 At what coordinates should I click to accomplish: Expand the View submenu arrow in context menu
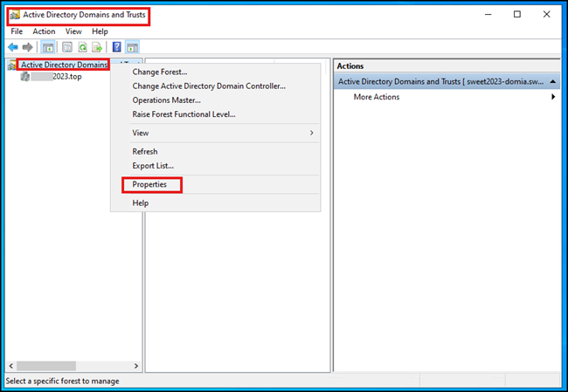coord(312,133)
